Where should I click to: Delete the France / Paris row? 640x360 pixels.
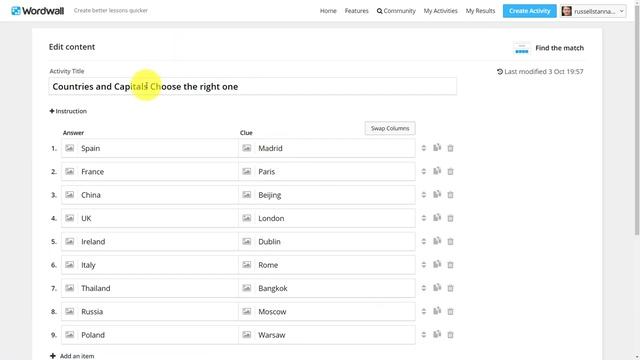pos(450,171)
